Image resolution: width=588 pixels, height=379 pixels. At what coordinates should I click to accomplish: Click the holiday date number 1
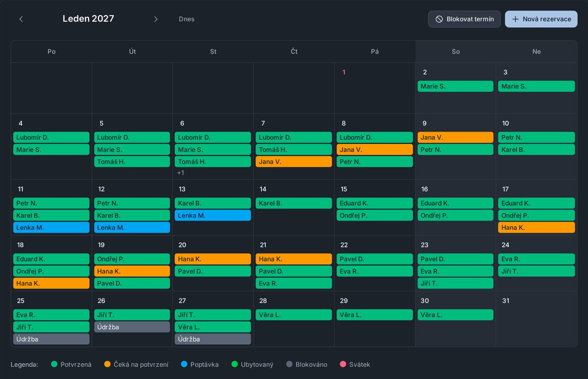point(344,72)
